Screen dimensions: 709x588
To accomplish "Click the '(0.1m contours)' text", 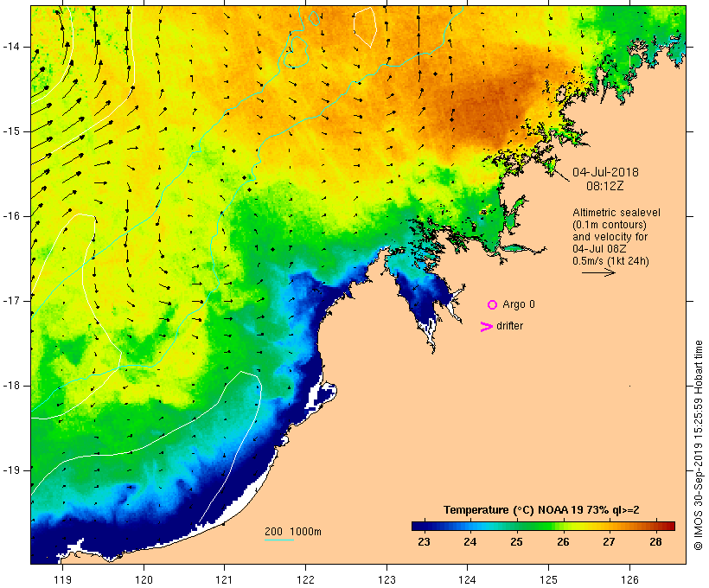I will [609, 225].
